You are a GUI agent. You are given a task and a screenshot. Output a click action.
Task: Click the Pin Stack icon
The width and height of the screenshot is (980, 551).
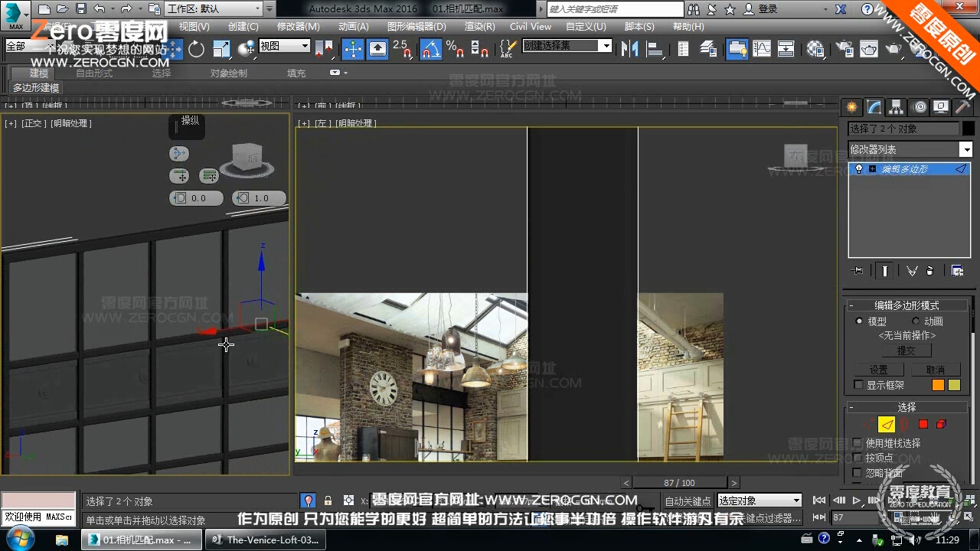pos(857,271)
